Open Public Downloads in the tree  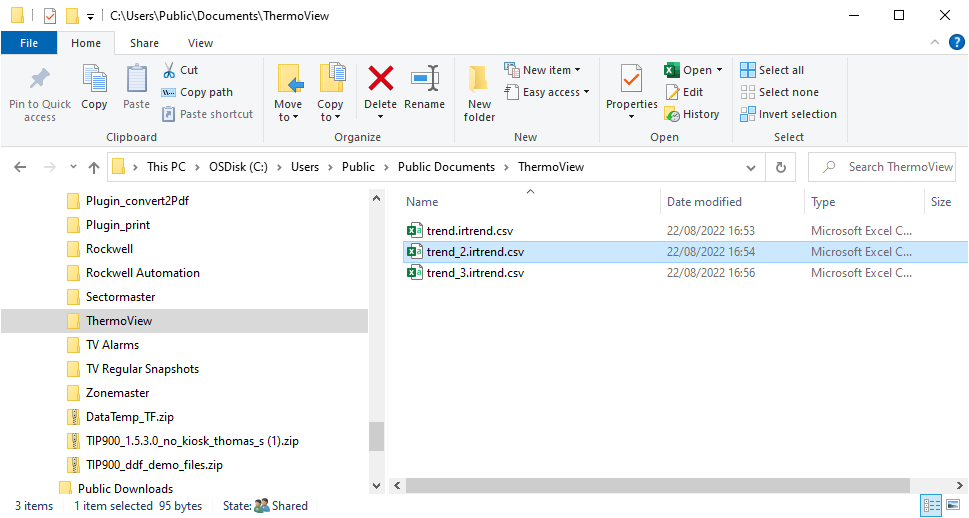(125, 489)
